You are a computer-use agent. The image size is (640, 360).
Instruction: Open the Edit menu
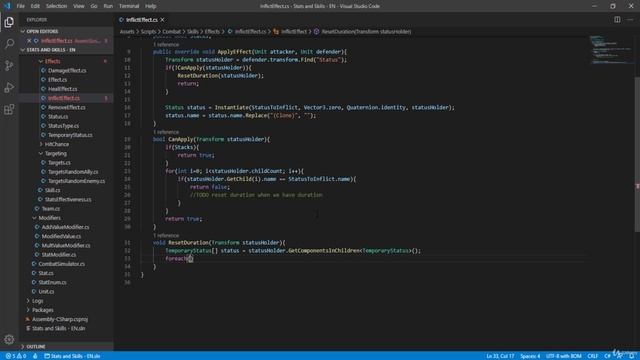tap(35, 6)
